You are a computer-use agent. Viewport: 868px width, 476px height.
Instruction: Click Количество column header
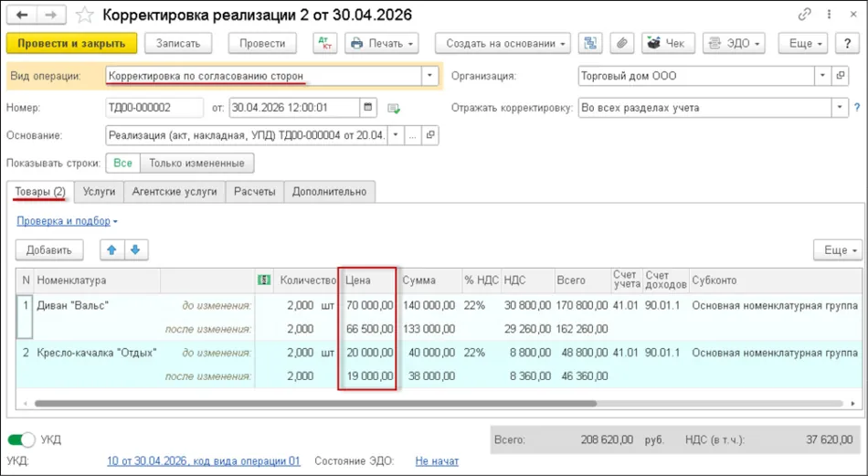[307, 280]
